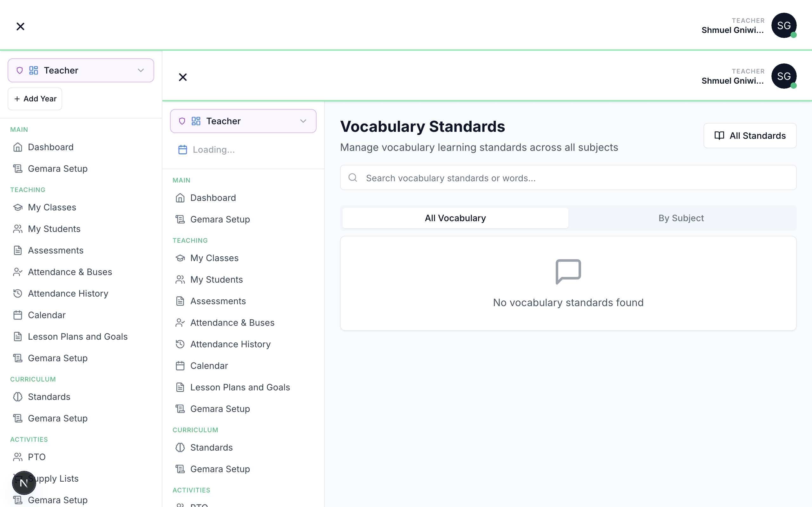812x507 pixels.
Task: Click the SG avatar in topmost header
Action: click(x=784, y=25)
